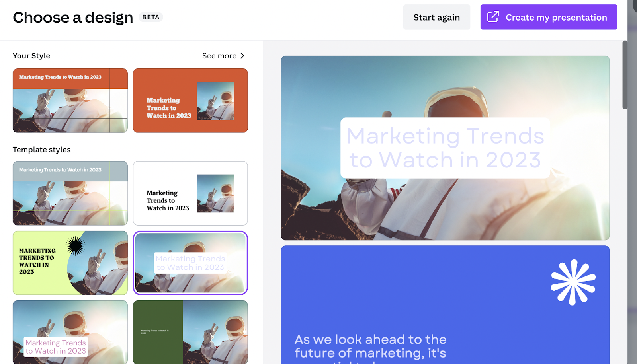Select the lime green MARKETING TRENDS template
This screenshot has width=637, height=364.
coord(70,263)
